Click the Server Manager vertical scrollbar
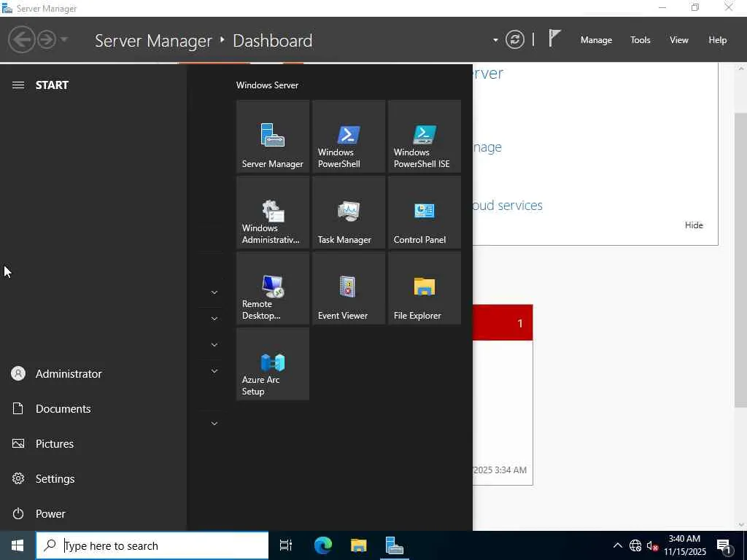 coord(740,260)
